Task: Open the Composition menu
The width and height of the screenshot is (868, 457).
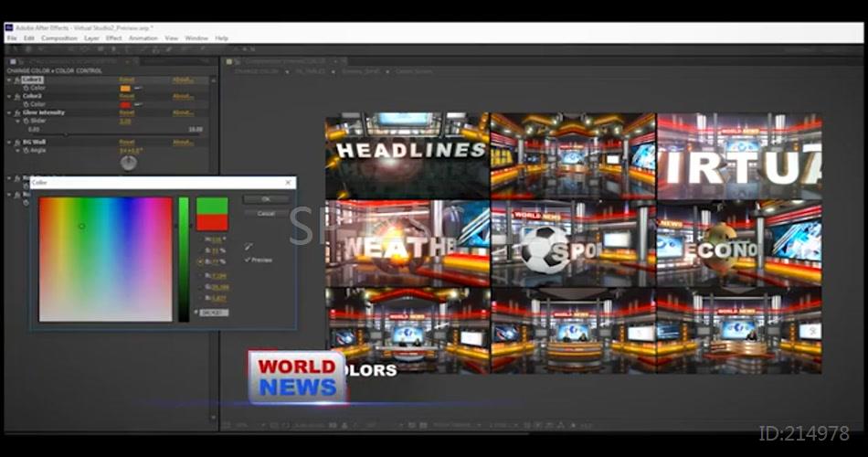Action: pos(59,38)
